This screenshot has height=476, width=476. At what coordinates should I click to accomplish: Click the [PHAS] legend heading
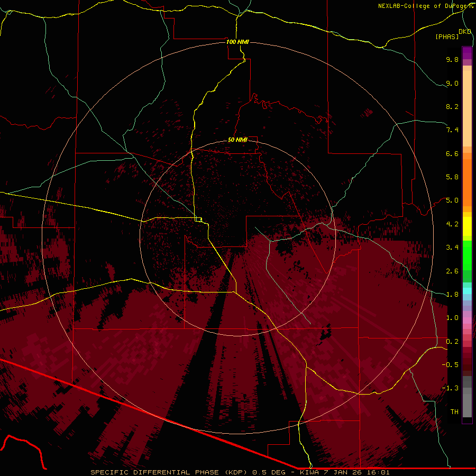[x=447, y=36]
